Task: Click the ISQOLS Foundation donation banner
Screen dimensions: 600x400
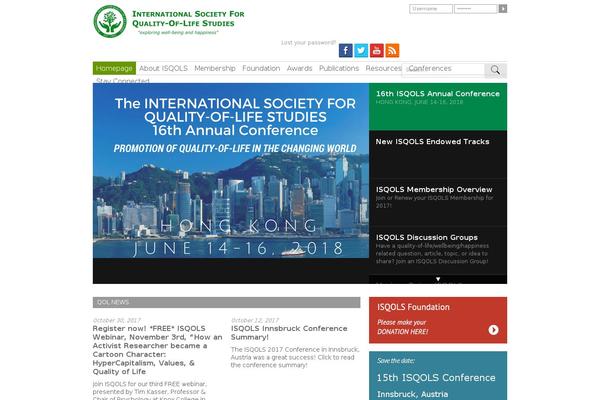Action: coord(438,320)
